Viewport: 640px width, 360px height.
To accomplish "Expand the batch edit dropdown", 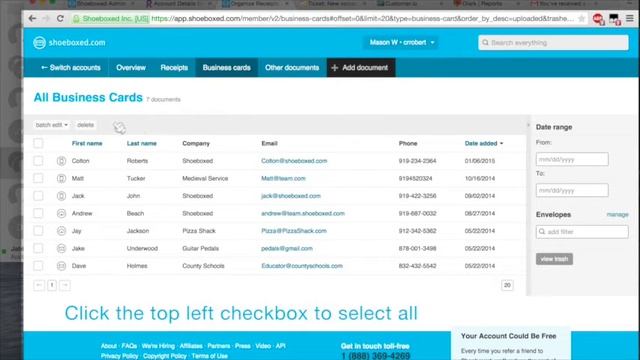I will 51,125.
